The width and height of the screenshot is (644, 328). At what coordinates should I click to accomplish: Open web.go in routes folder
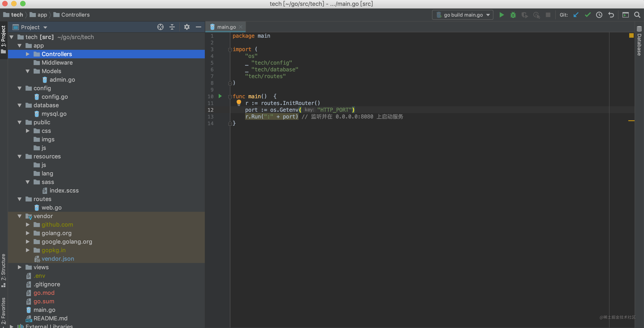pyautogui.click(x=52, y=208)
